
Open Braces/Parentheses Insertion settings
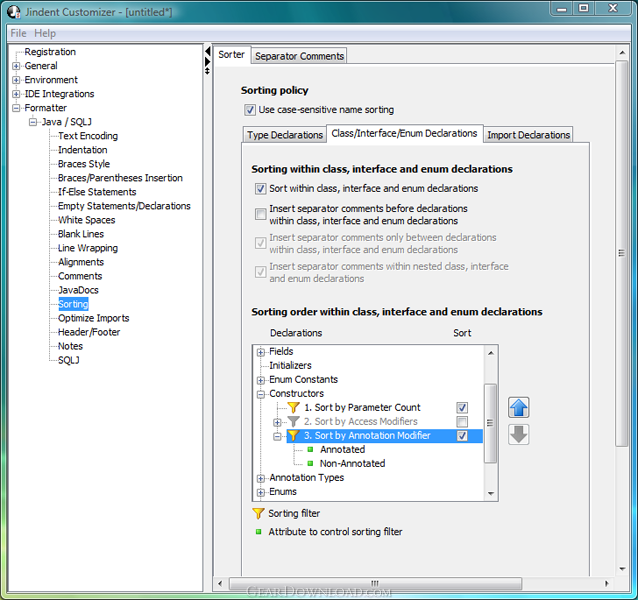click(120, 178)
